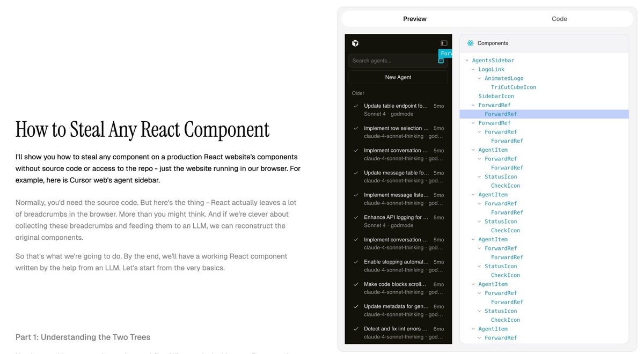Screen dimensions: 644x354
Task: Click check icon for Update metadata for gen
Action: [x=356, y=306]
